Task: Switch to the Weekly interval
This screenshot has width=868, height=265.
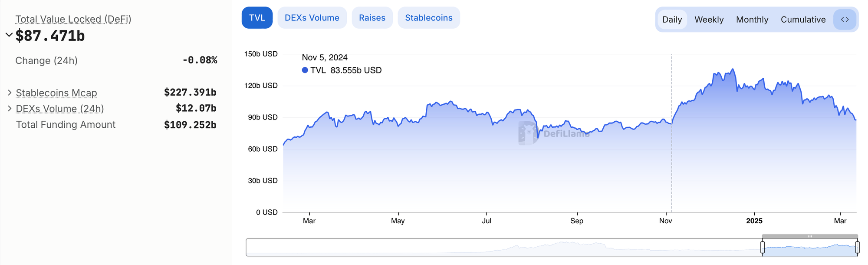Action: click(709, 20)
